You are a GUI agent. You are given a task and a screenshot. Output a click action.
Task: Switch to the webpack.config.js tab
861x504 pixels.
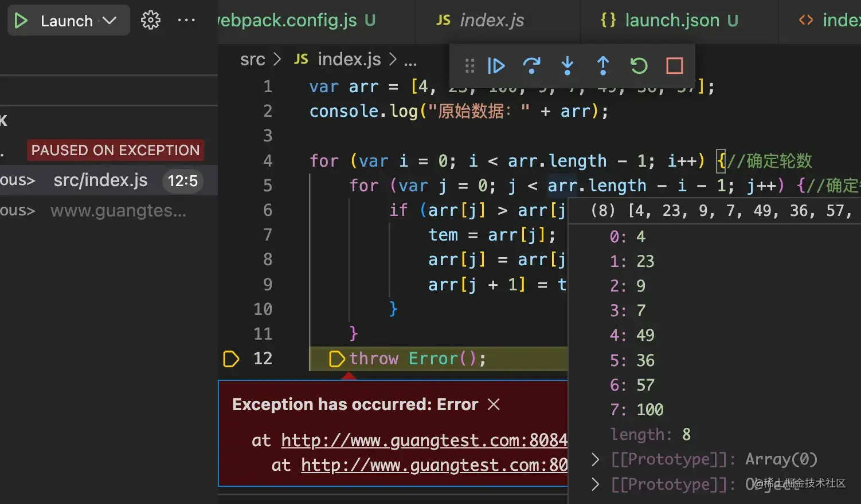click(x=316, y=21)
